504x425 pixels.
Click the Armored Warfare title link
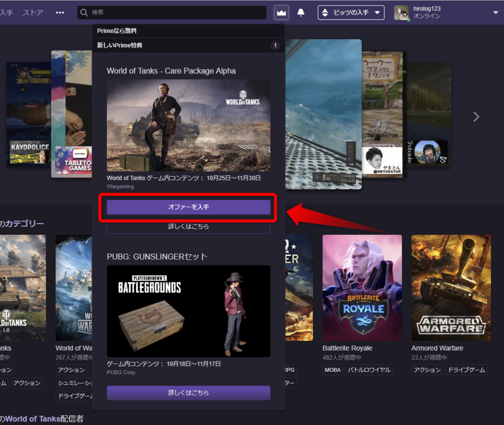(437, 348)
